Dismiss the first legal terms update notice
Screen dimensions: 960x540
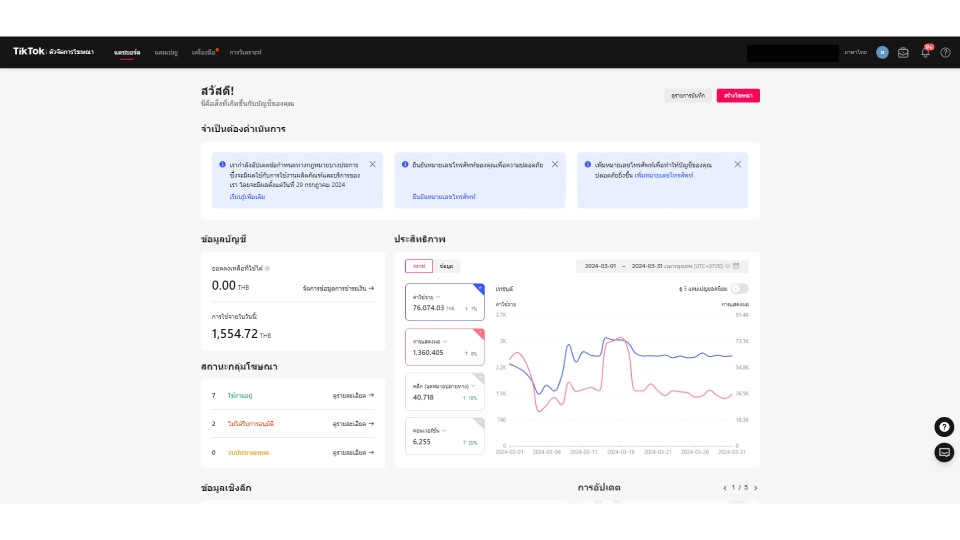tap(372, 165)
